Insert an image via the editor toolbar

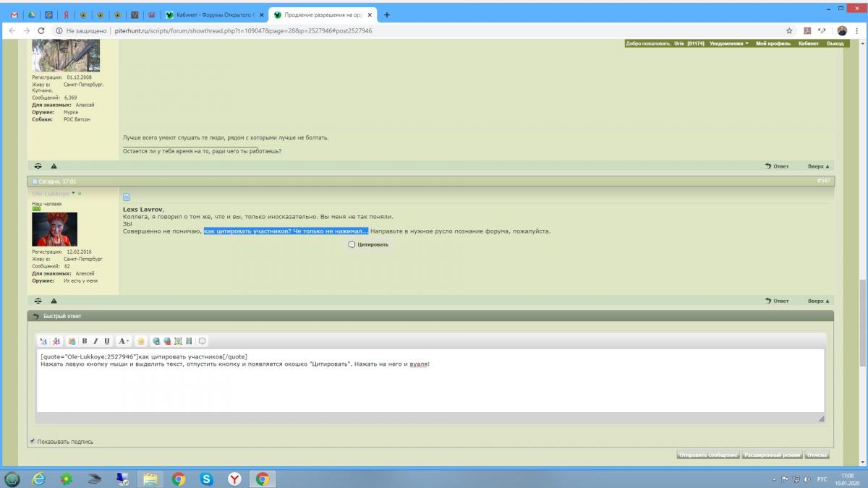point(179,341)
